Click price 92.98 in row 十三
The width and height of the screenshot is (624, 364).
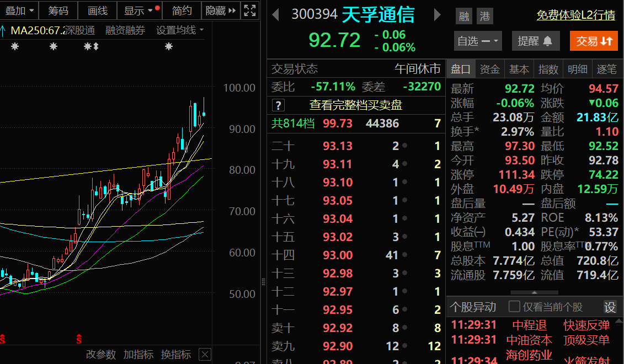coord(338,274)
